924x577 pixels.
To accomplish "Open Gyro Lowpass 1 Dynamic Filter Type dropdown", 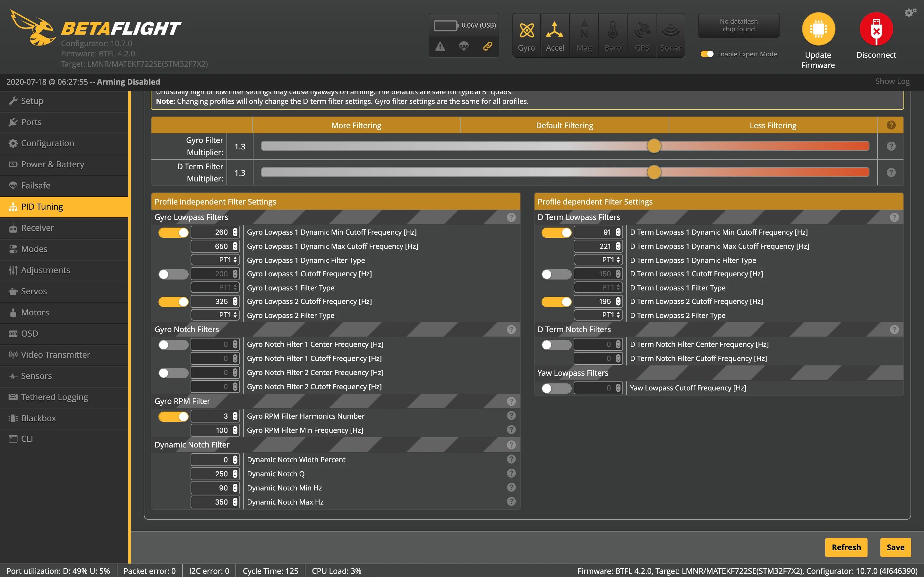I will (215, 260).
